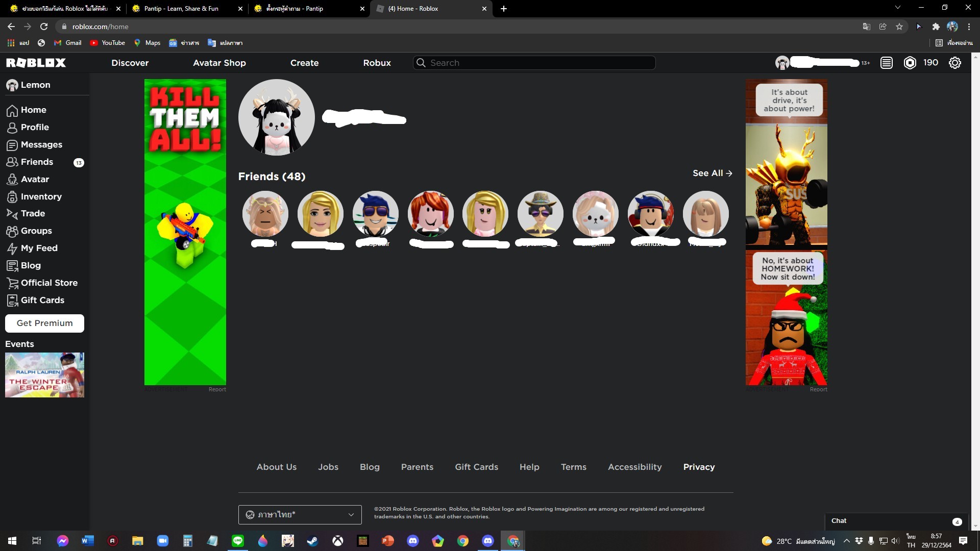
Task: Open Gift Cards in the sidebar
Action: click(35, 300)
